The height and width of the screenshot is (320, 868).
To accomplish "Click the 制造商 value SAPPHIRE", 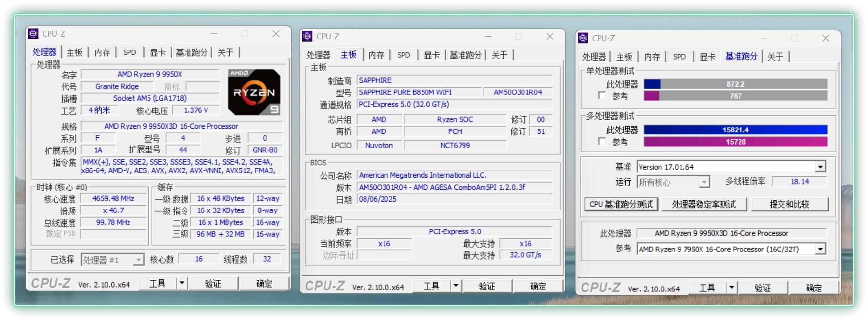I will click(x=455, y=80).
